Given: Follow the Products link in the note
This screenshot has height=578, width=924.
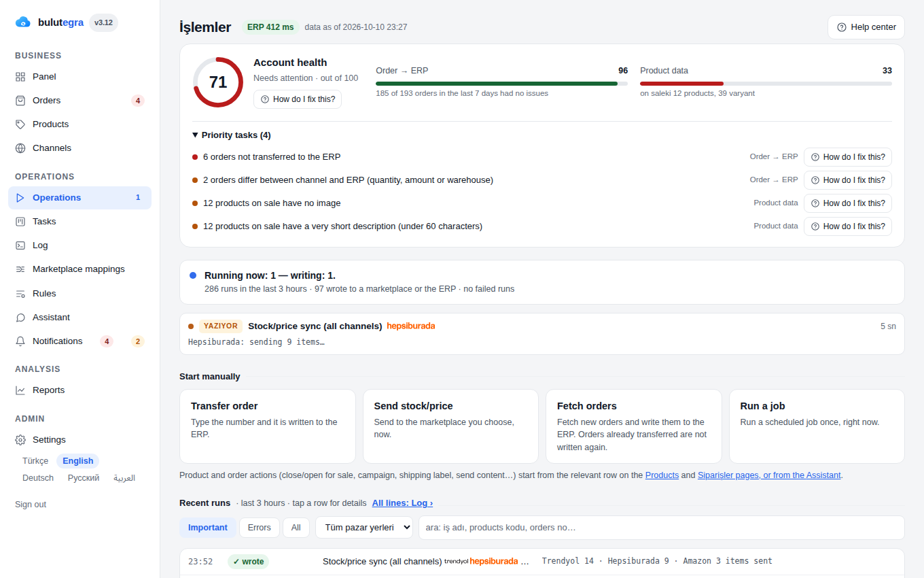Looking at the screenshot, I should [662, 475].
